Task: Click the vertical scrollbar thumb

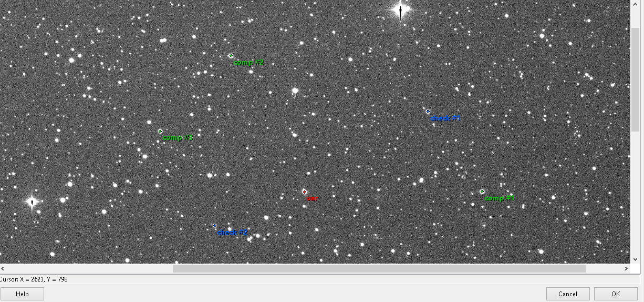Action: click(x=635, y=79)
